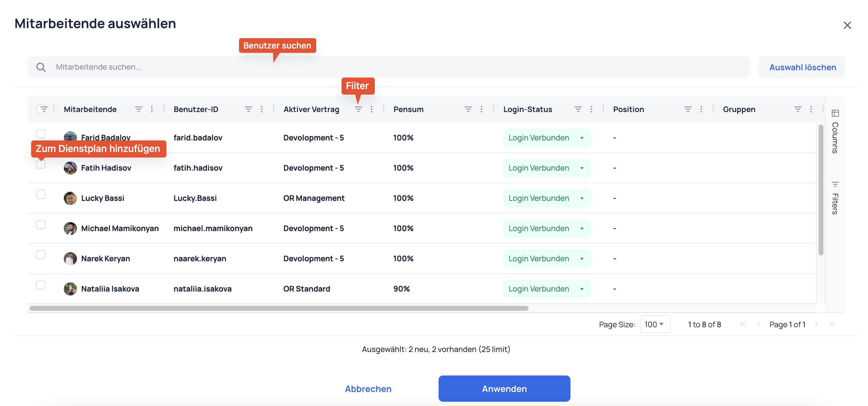Select Nataliia Isakova's checkbox

41,285
